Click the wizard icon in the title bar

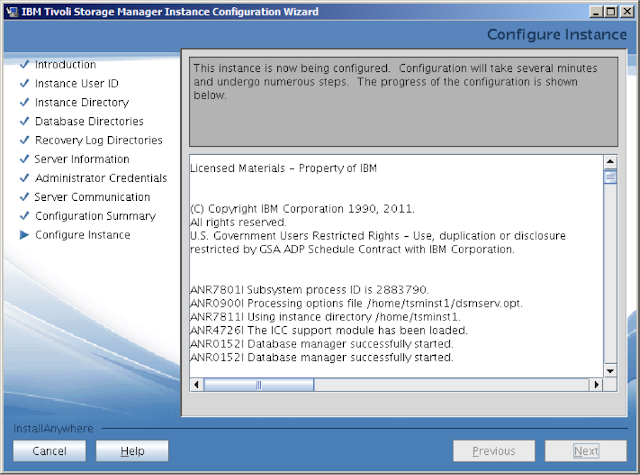click(x=12, y=11)
